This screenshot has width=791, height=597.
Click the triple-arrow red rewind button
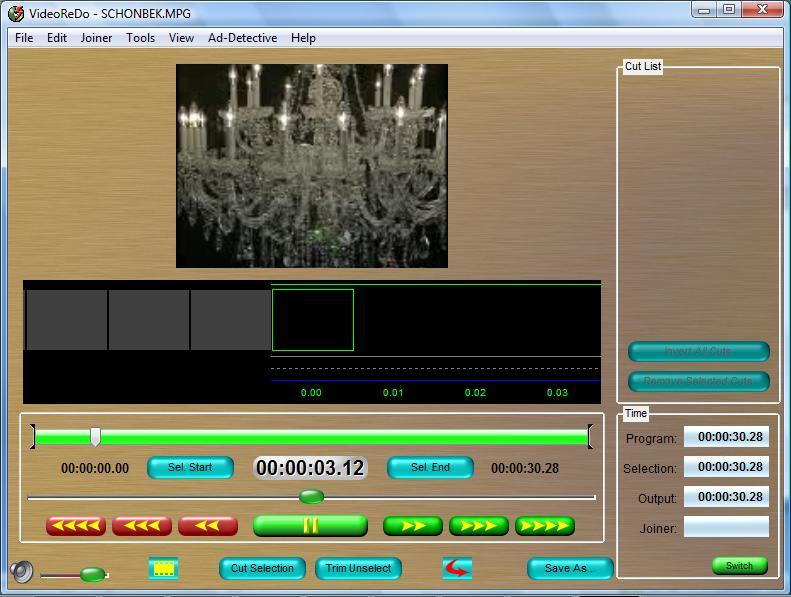[142, 526]
